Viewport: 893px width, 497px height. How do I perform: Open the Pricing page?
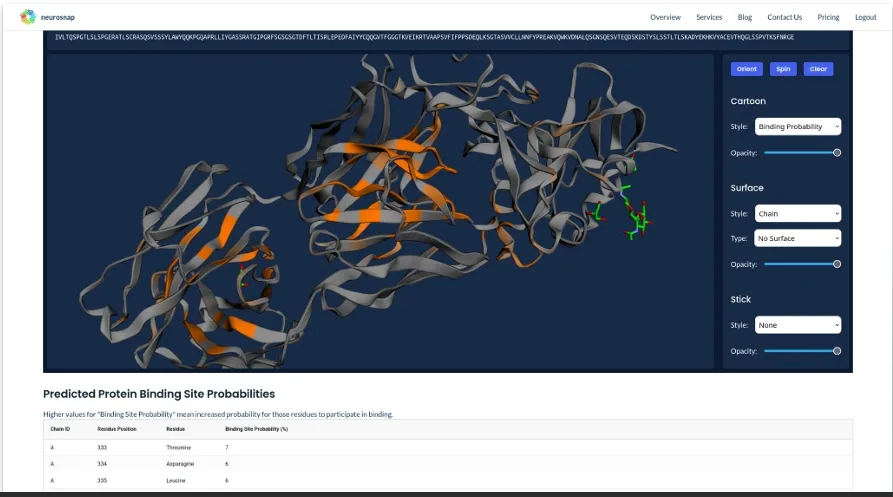point(828,17)
